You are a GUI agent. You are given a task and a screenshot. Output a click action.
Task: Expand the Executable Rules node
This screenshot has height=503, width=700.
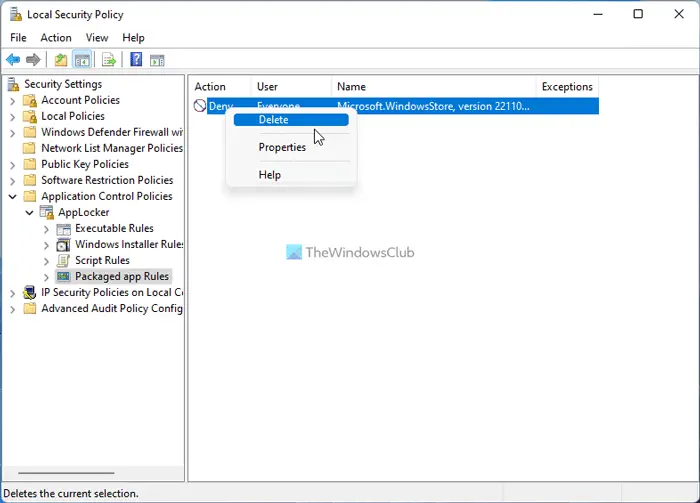[46, 229]
